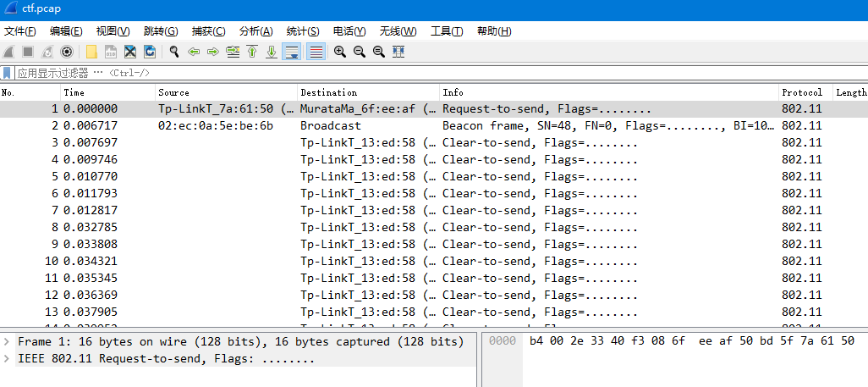Sort by the Source column header
The height and width of the screenshot is (387, 868).
pyautogui.click(x=226, y=92)
